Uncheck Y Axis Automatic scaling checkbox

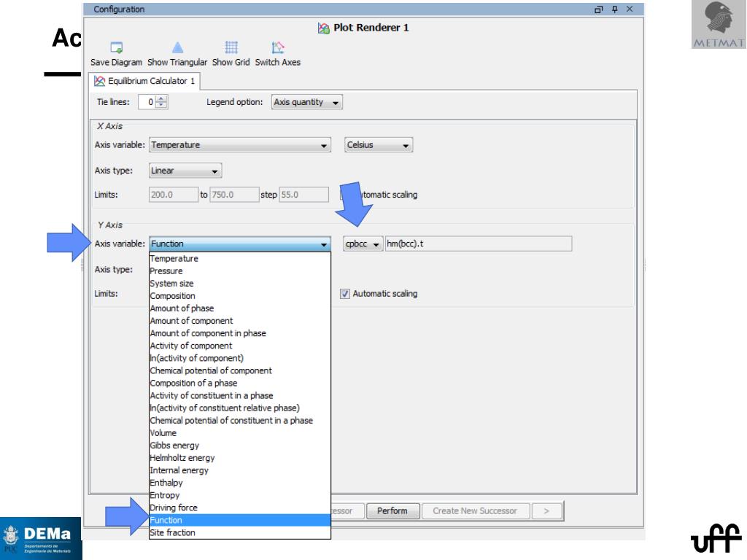pyautogui.click(x=345, y=294)
